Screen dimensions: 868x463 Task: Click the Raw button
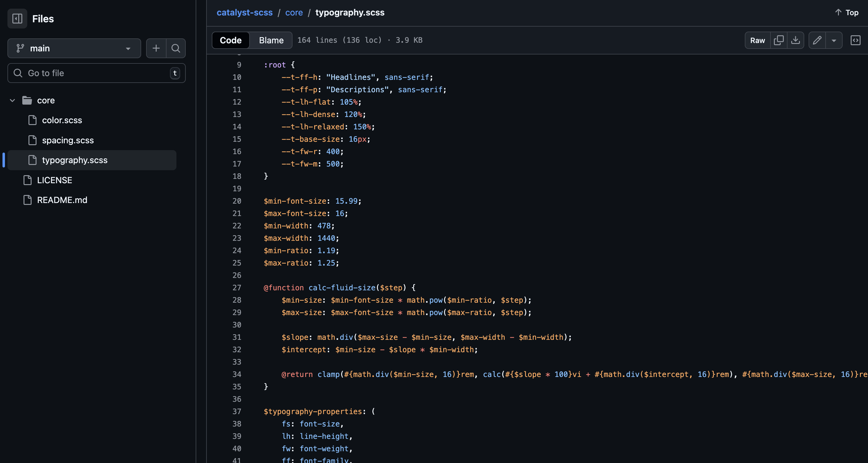coord(757,40)
